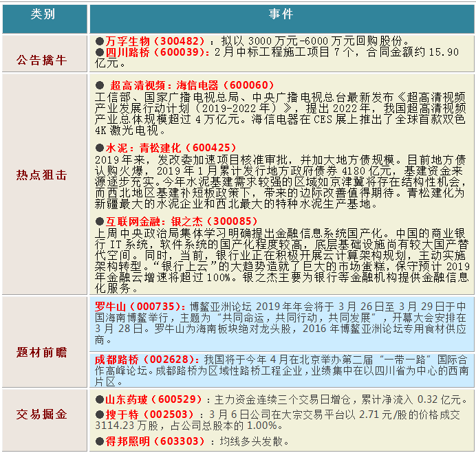Screen dimensions: 476x453
Task: Click stock name 山东药玻（600529）
Action: 153,399
